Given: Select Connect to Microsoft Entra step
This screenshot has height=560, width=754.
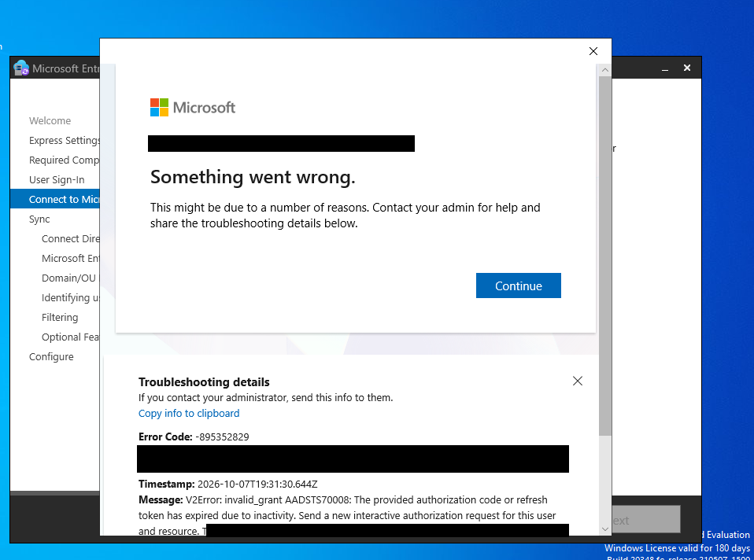Looking at the screenshot, I should coord(55,199).
